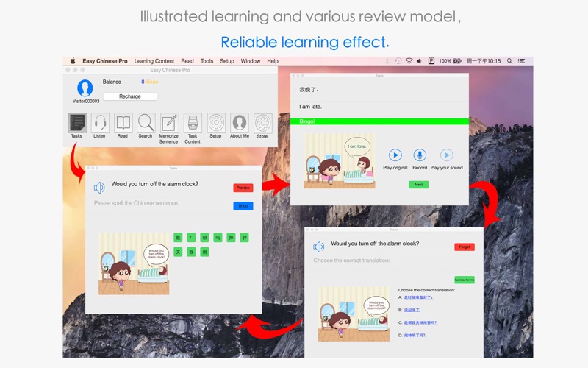Open the Window menu
This screenshot has height=368, width=588.
click(251, 61)
